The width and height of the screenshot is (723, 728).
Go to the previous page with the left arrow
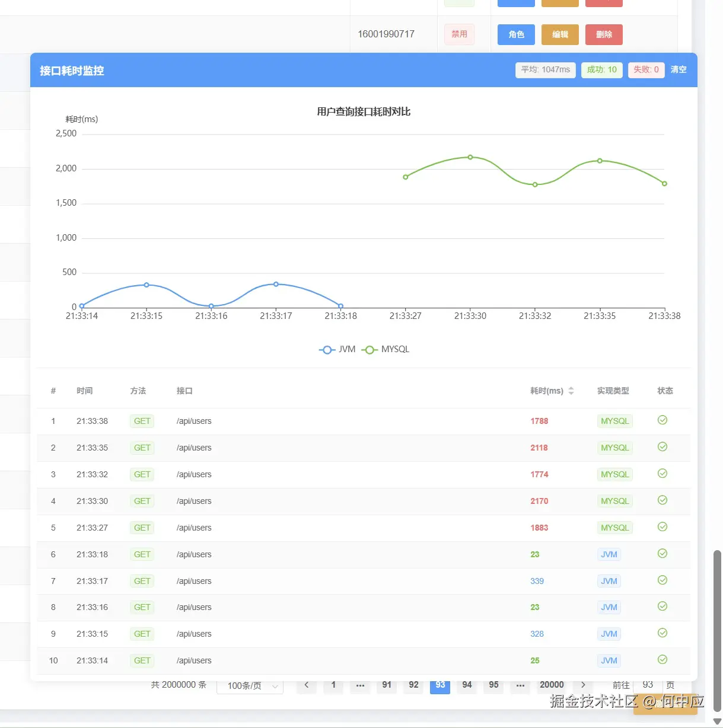tap(307, 685)
